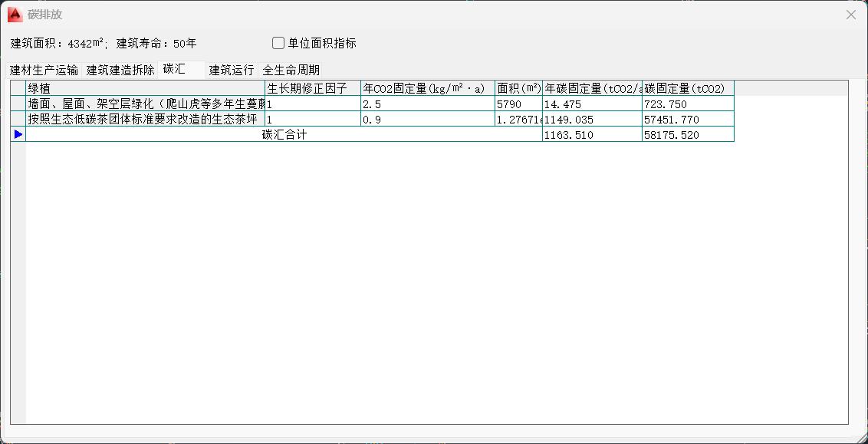Open the 建筑建造拆除 tab
The image size is (868, 444).
pos(120,70)
